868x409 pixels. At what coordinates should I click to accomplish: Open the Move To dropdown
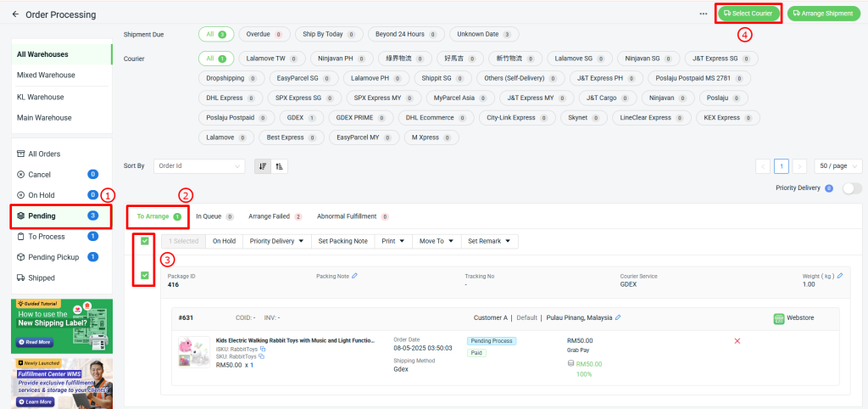coord(437,241)
